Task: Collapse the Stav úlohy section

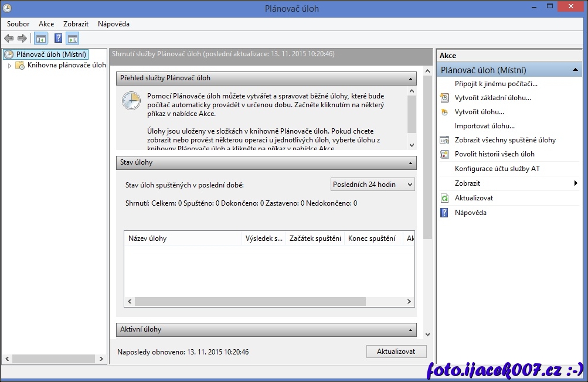Action: [411, 163]
